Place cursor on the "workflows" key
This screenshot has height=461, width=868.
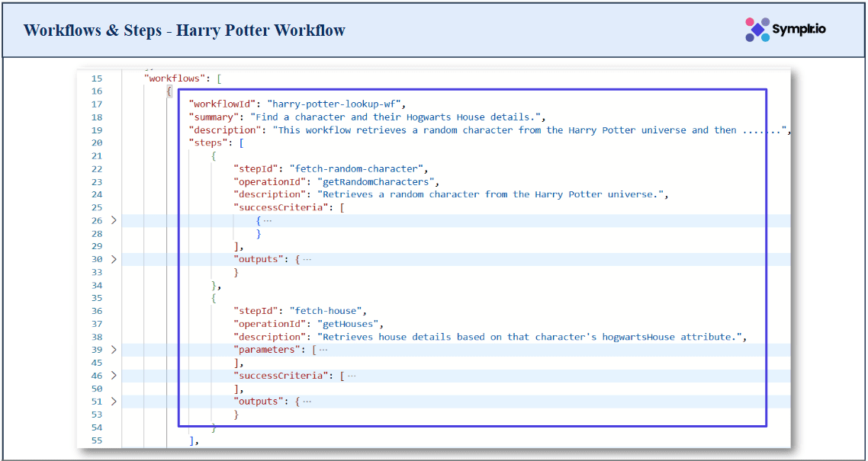(x=175, y=78)
